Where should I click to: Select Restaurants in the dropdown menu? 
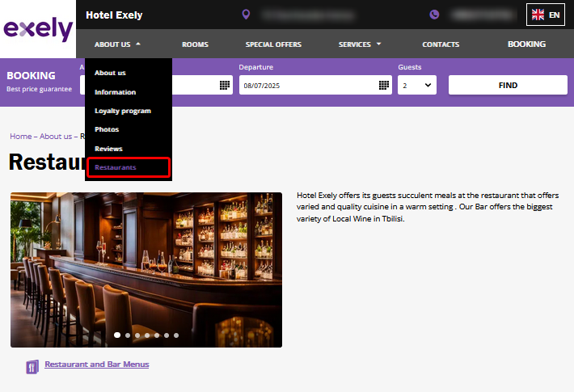tap(116, 167)
